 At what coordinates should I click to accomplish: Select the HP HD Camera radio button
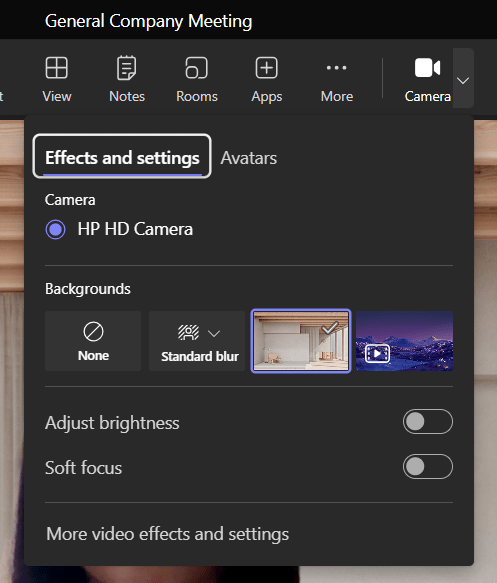click(x=55, y=229)
